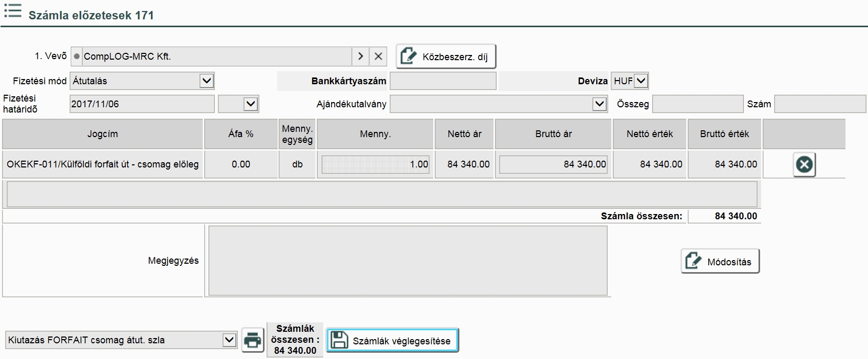Click the printer icon

click(253, 340)
